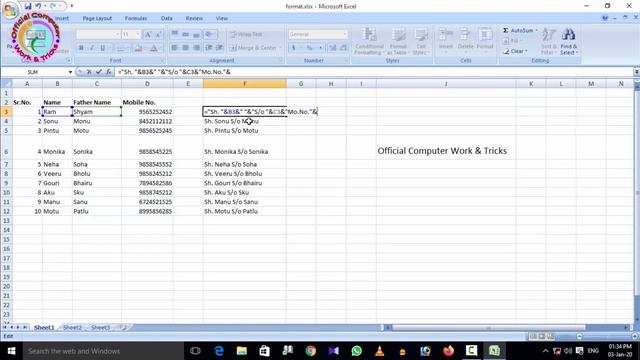
Task: Open the Review tab
Action: [194, 18]
